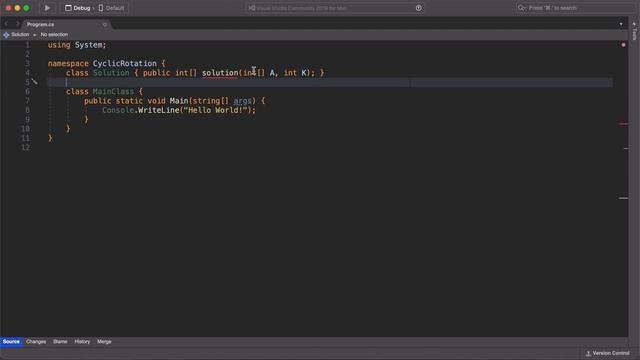Focus the Press ⌘. to search field
The image size is (640, 360).
pos(576,8)
